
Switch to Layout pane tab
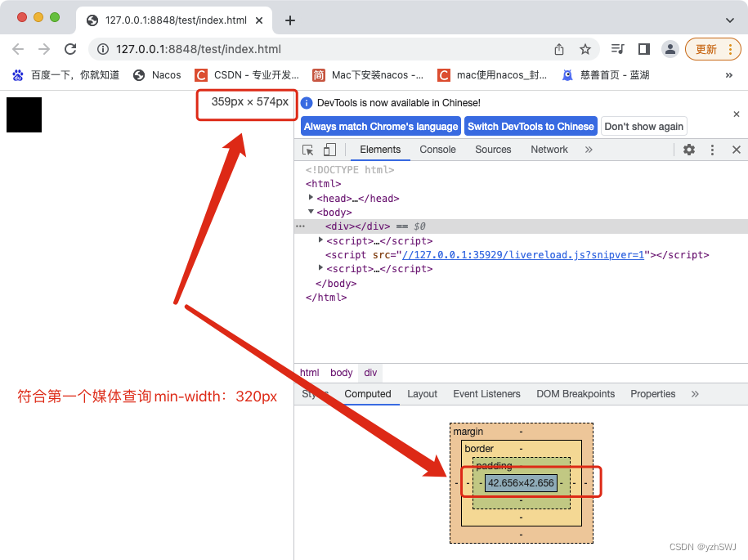tap(422, 394)
